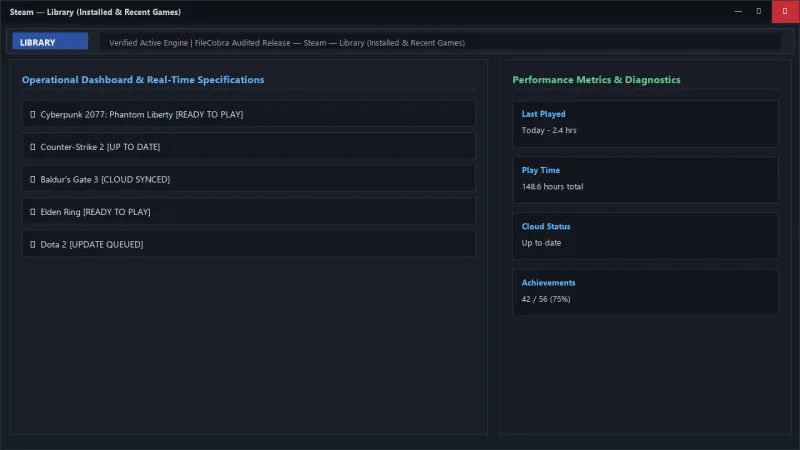Click the icon beside Cyberpunk 2077
Screen dimensions: 800x450
tap(33, 114)
